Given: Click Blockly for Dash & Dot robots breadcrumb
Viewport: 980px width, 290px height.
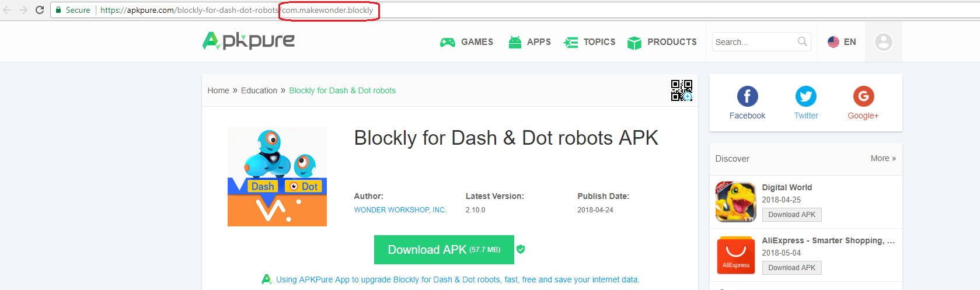Looking at the screenshot, I should [342, 90].
